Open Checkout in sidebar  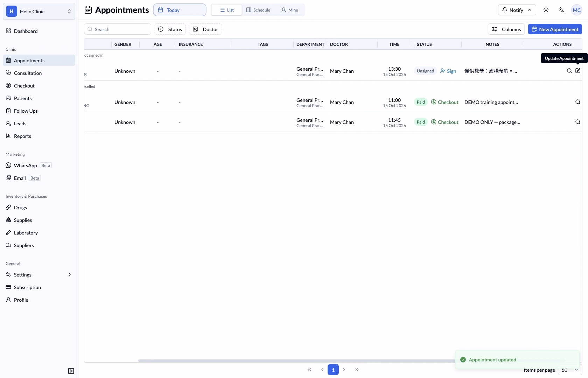[x=39, y=86]
